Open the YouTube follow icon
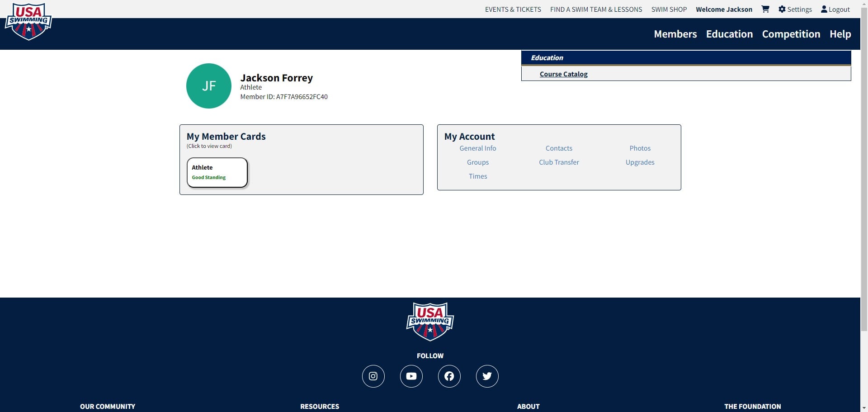The height and width of the screenshot is (412, 868). pos(411,376)
